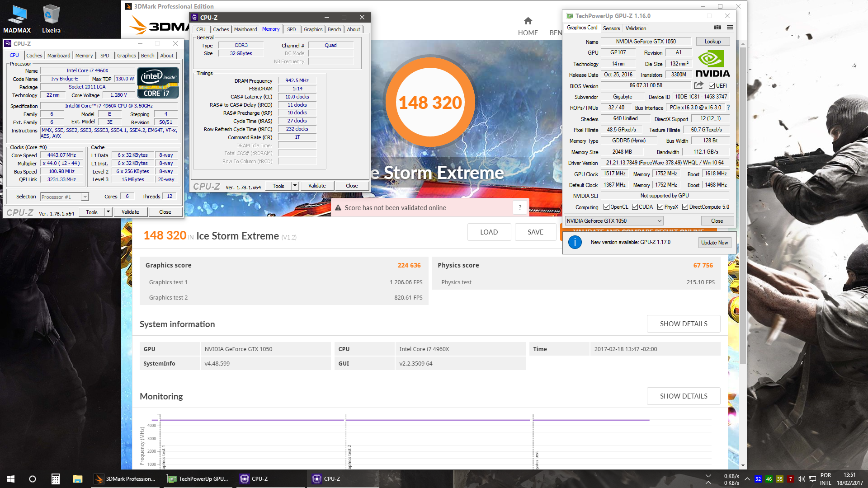Click the NVIDIA logo in GPU-Z
The height and width of the screenshot is (488, 868).
pyautogui.click(x=712, y=64)
